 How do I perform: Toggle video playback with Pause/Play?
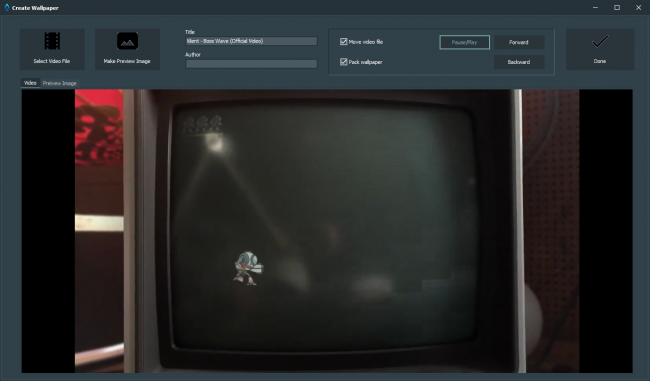pyautogui.click(x=464, y=42)
